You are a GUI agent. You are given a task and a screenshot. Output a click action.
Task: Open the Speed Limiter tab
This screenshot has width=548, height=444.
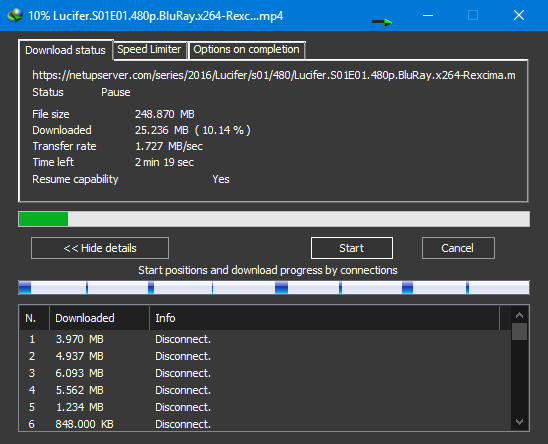149,50
